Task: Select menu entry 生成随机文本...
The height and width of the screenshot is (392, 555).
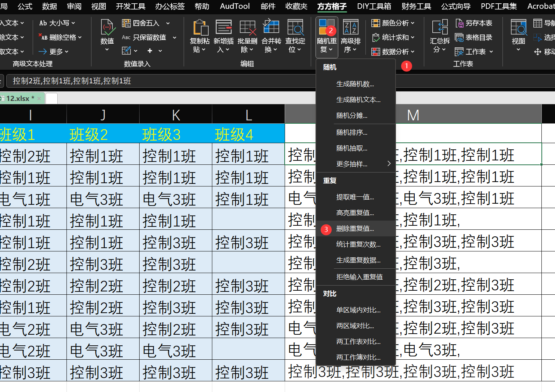Action: [x=356, y=100]
